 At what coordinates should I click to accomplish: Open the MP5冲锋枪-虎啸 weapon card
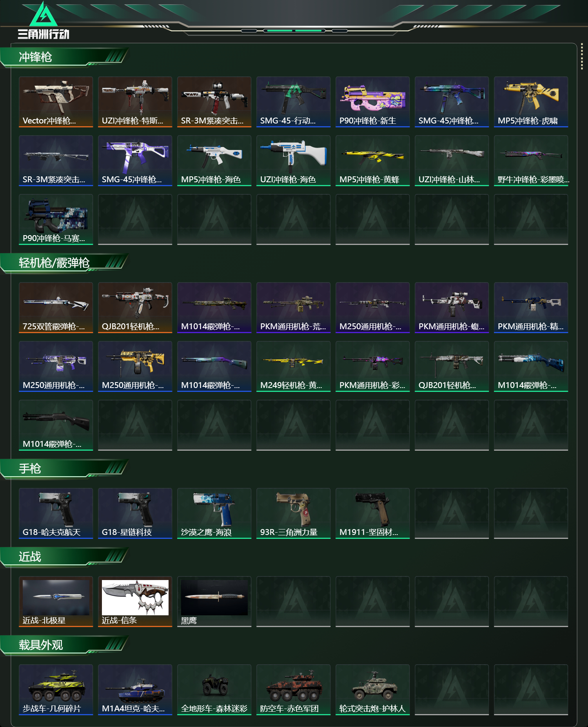point(531,102)
